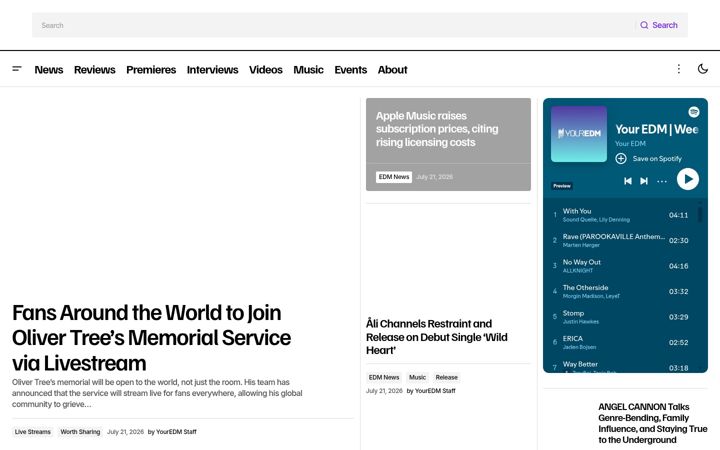The width and height of the screenshot is (720, 450).
Task: Select the Videos menu item
Action: [x=265, y=70]
